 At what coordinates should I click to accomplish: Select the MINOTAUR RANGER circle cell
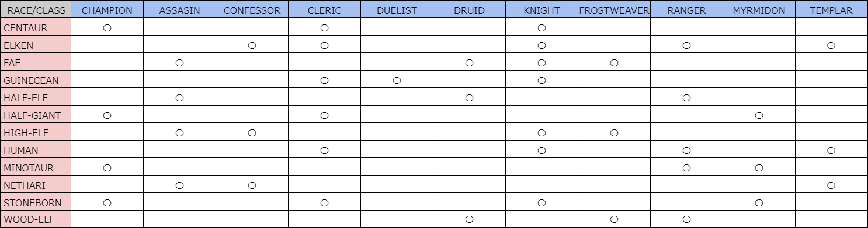(x=686, y=168)
